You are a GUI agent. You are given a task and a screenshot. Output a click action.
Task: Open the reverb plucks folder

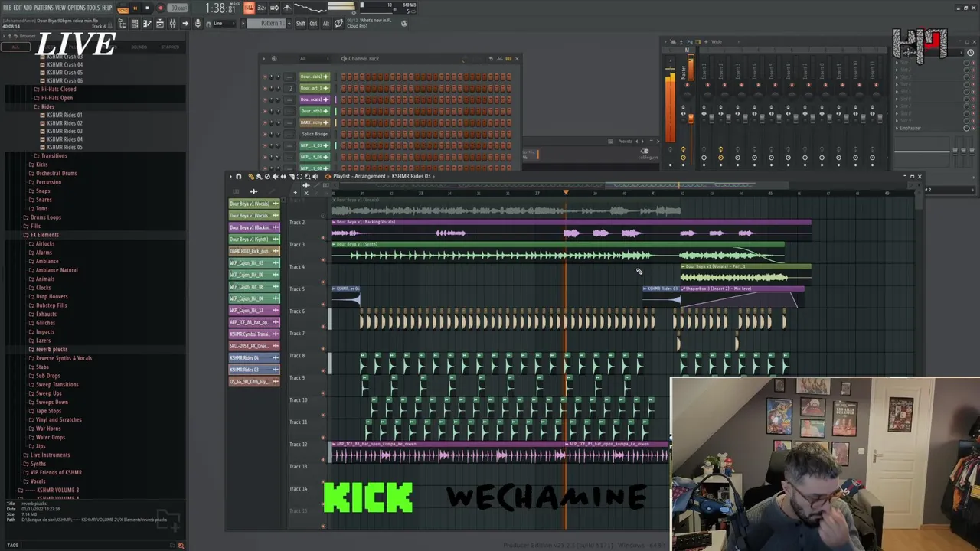pos(51,349)
